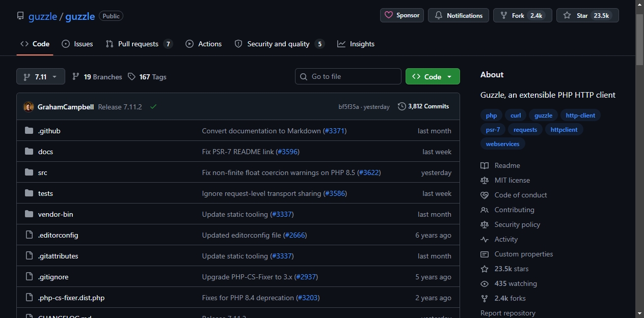
Task: Click the branch icon beside 19 Branches
Action: pos(76,77)
